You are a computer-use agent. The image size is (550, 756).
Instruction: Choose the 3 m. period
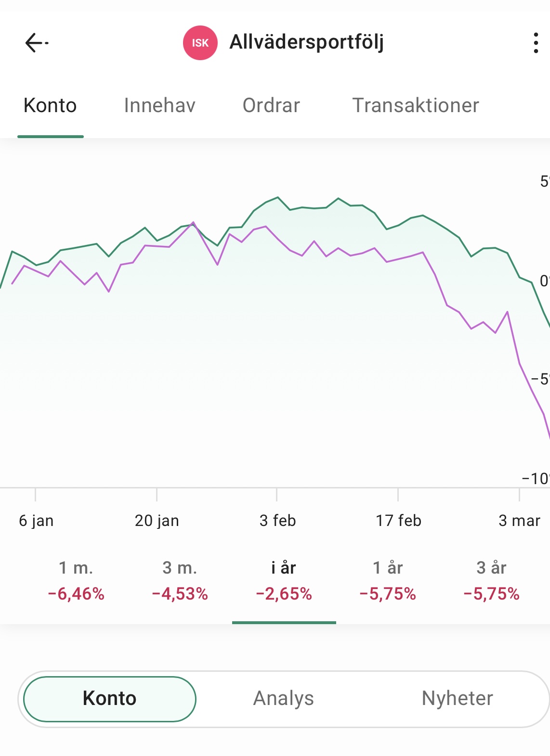click(180, 581)
